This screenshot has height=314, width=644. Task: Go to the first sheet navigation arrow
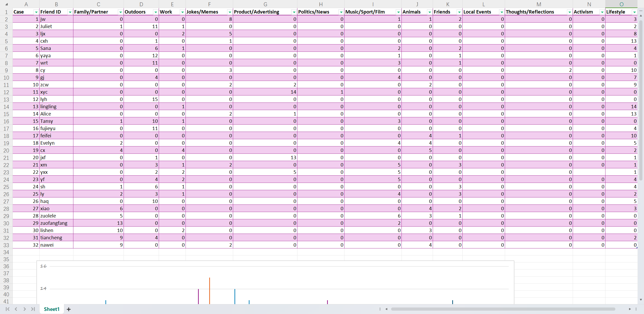pos(8,309)
